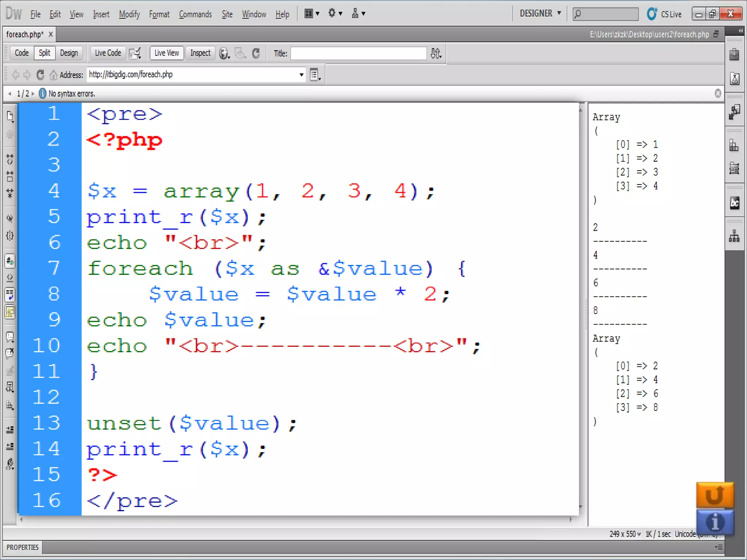Open the Commands menu
Viewport: 747px width, 560px height.
pos(195,14)
